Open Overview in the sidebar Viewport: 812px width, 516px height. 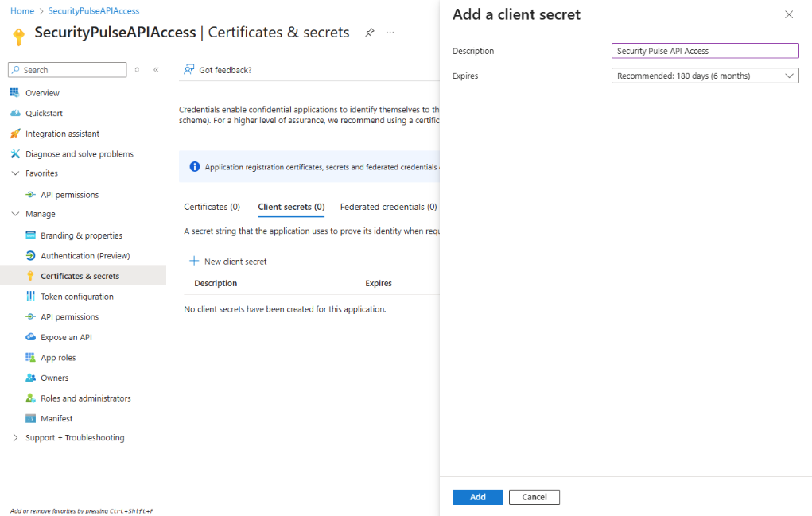pyautogui.click(x=42, y=93)
